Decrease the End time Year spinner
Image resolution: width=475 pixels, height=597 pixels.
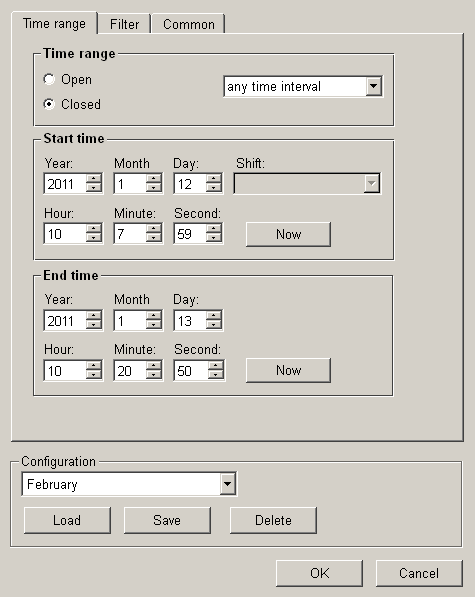pos(94,324)
